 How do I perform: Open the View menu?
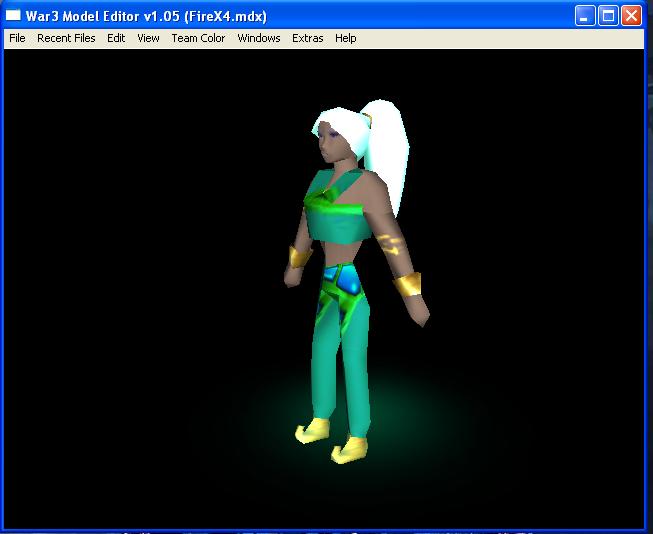[148, 38]
